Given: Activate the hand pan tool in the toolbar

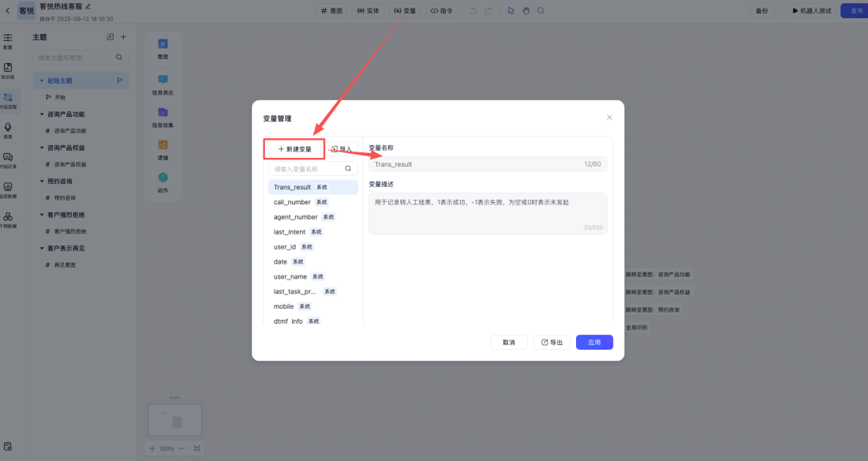Looking at the screenshot, I should point(525,11).
